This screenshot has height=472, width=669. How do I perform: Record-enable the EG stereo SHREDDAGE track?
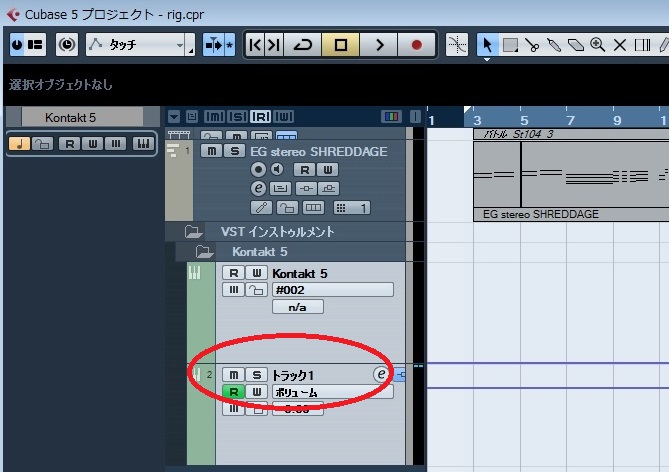(x=258, y=169)
